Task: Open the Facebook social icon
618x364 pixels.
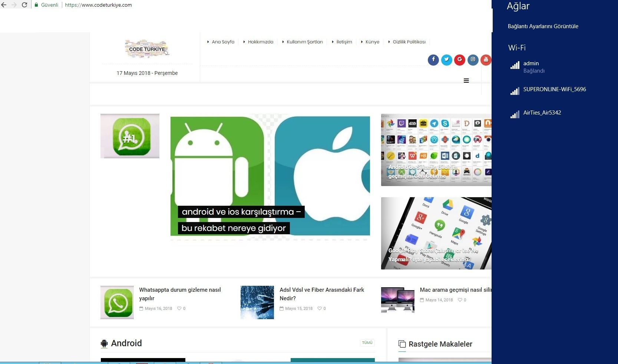Action: pos(433,60)
